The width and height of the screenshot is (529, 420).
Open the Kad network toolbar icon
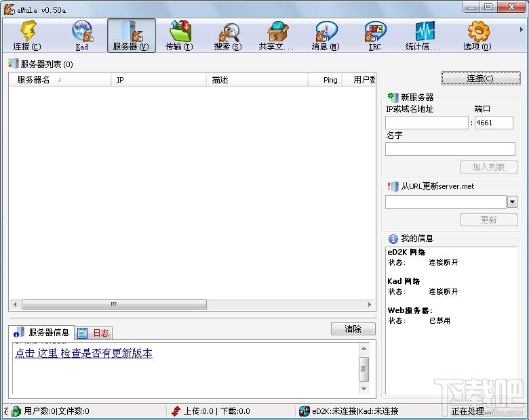(82, 35)
